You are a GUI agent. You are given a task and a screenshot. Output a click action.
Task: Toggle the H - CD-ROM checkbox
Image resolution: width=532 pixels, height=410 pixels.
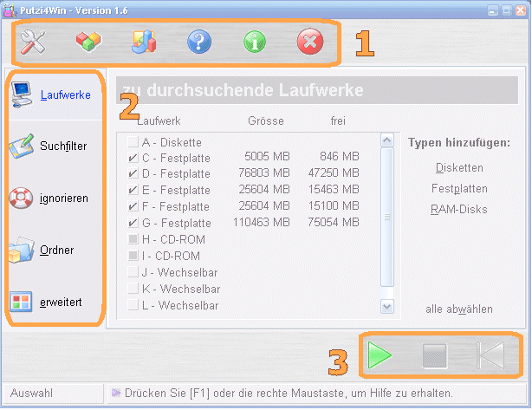click(x=133, y=239)
